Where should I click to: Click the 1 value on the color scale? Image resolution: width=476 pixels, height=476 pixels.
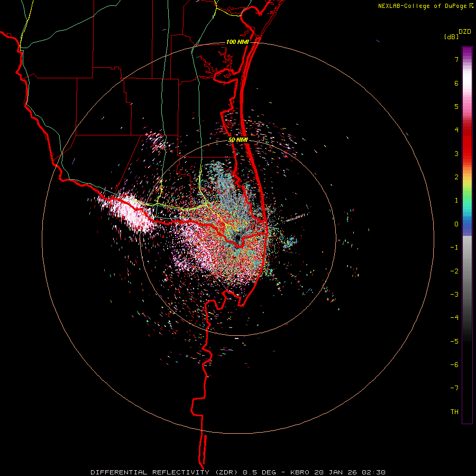click(456, 200)
